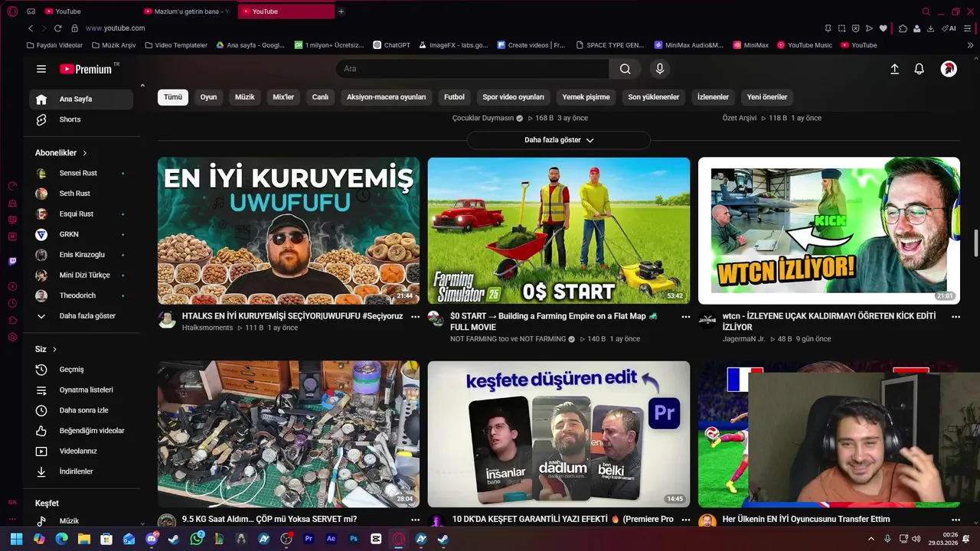Switch to 'Mazlum'u getirin bana' browser tab

[x=188, y=11]
